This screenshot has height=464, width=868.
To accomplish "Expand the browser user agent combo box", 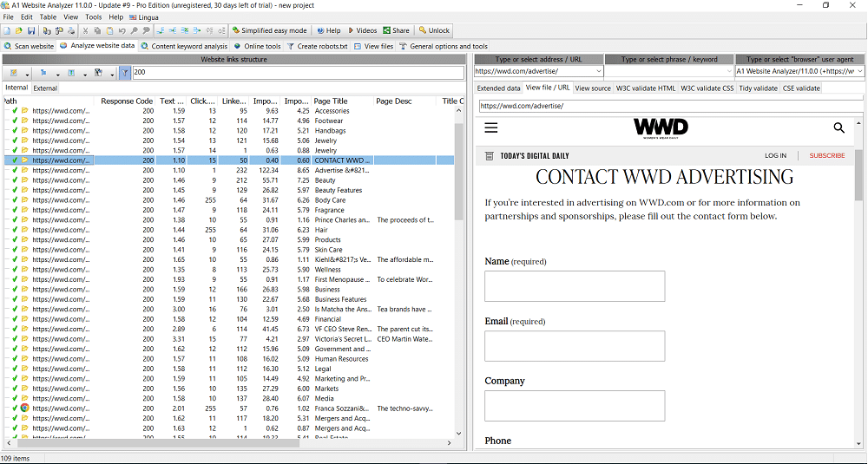I will point(859,71).
